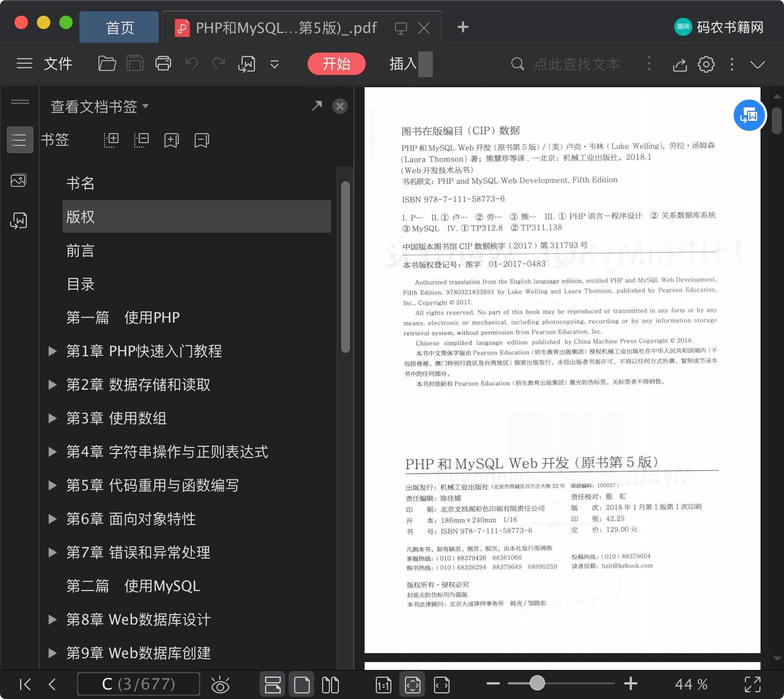Add a new tab with the plus button

(x=462, y=27)
